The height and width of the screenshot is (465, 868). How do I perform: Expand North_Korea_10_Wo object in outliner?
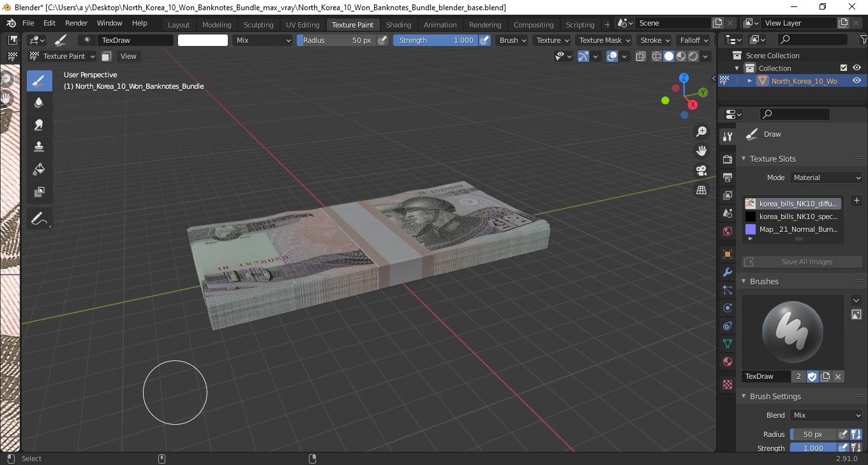click(749, 80)
